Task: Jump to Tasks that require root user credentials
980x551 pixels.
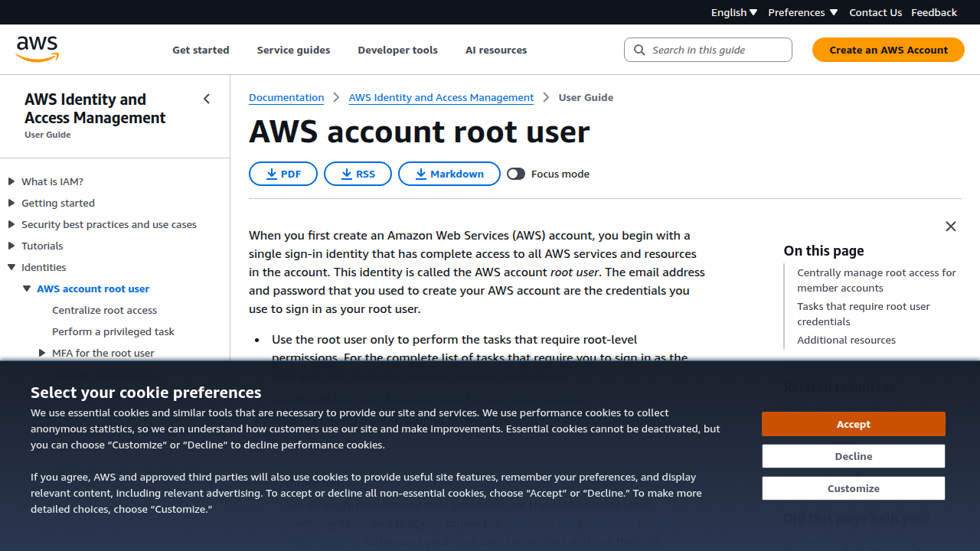Action: click(x=864, y=314)
